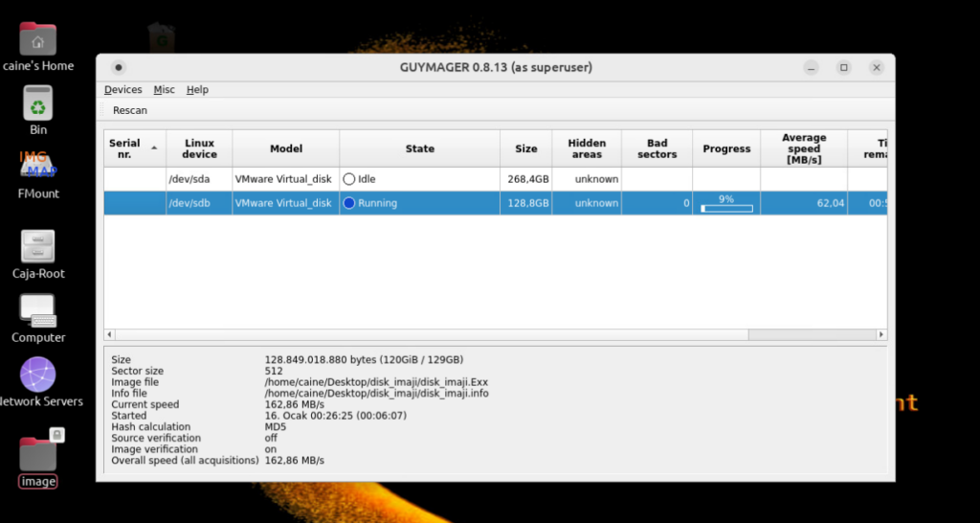Image resolution: width=980 pixels, height=523 pixels.
Task: Click the Started time value 16. Ocak
Action: point(336,416)
